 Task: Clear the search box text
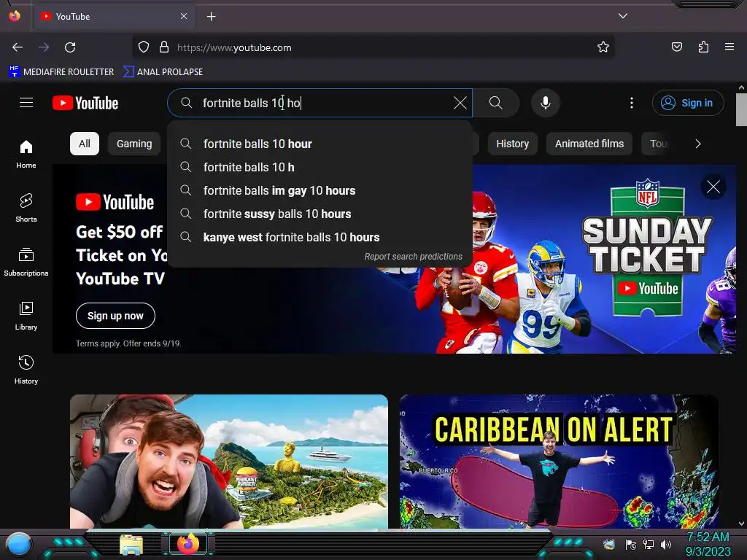click(460, 103)
